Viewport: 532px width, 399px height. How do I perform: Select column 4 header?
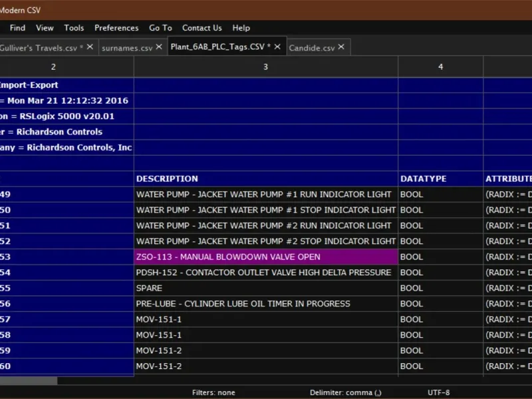[x=440, y=66]
